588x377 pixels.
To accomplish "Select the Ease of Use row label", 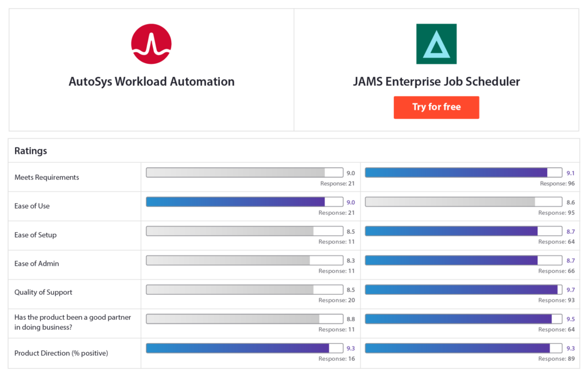I will 32,206.
